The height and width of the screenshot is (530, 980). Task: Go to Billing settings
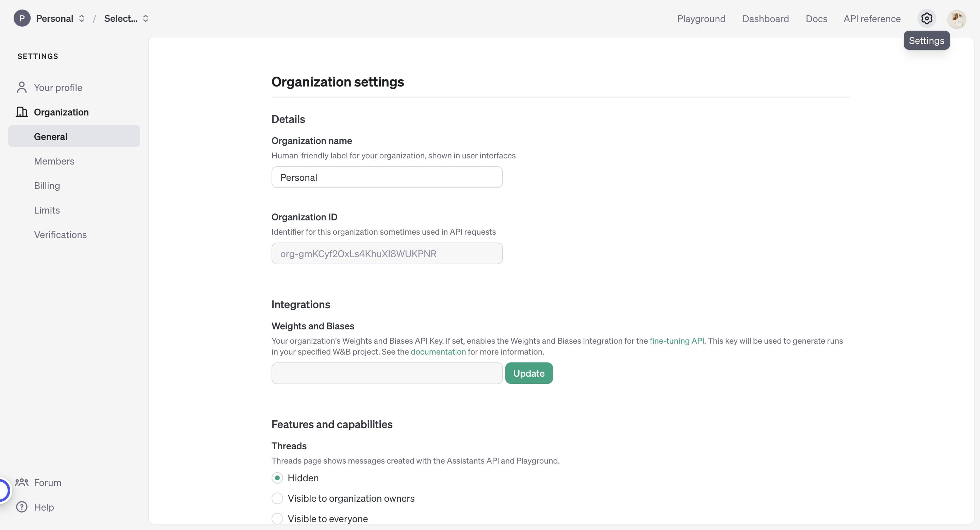pyautogui.click(x=47, y=185)
